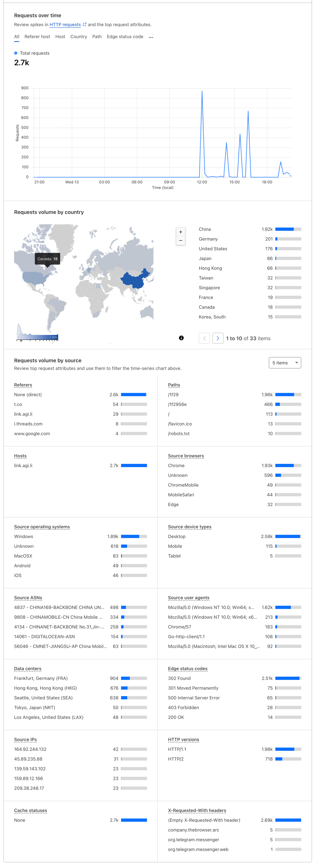Click the Source browsers heading
Screen dimensions: 316x868
click(x=186, y=456)
